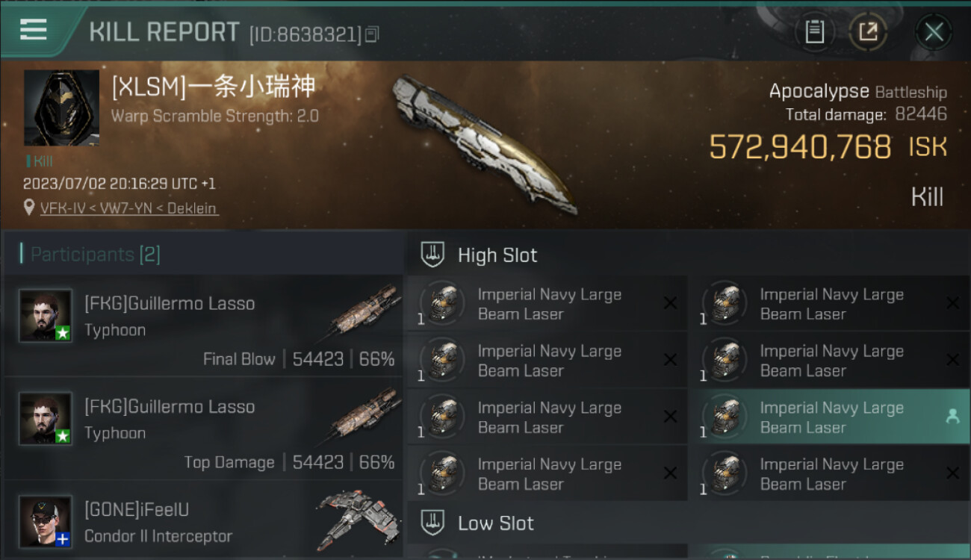Open the victim pilot's hooded portrait
Viewport: 971px width, 560px height.
(61, 108)
